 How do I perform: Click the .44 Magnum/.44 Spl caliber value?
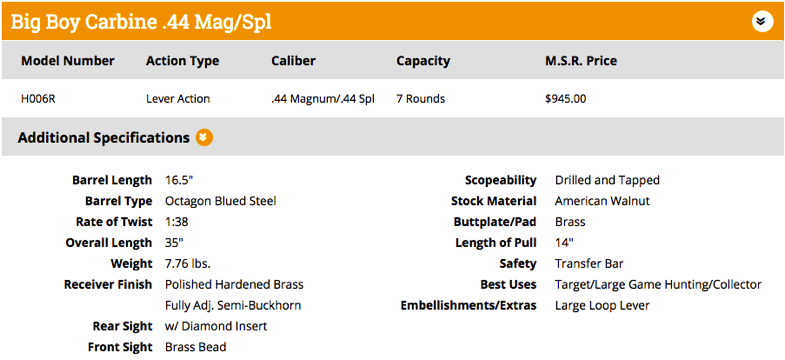pos(323,99)
